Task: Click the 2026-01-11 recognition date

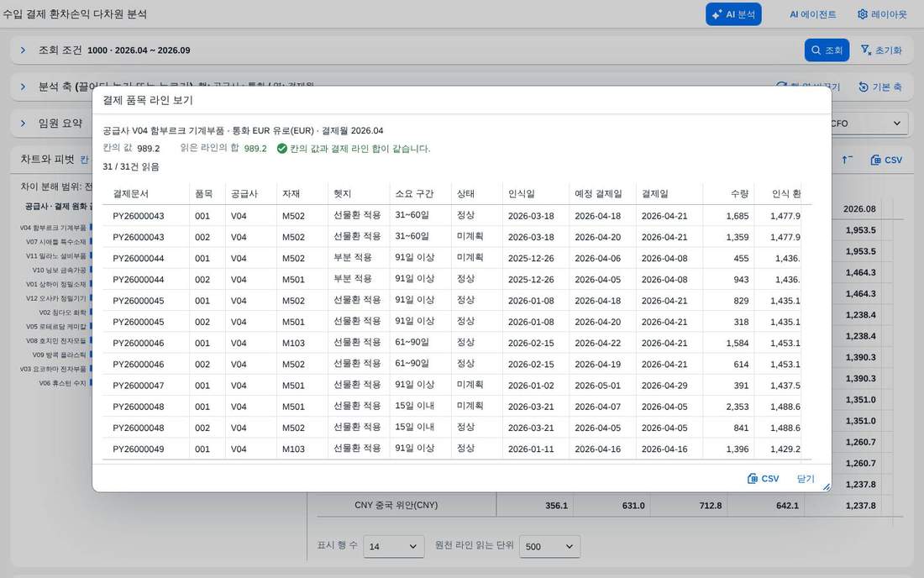Action: [531, 449]
